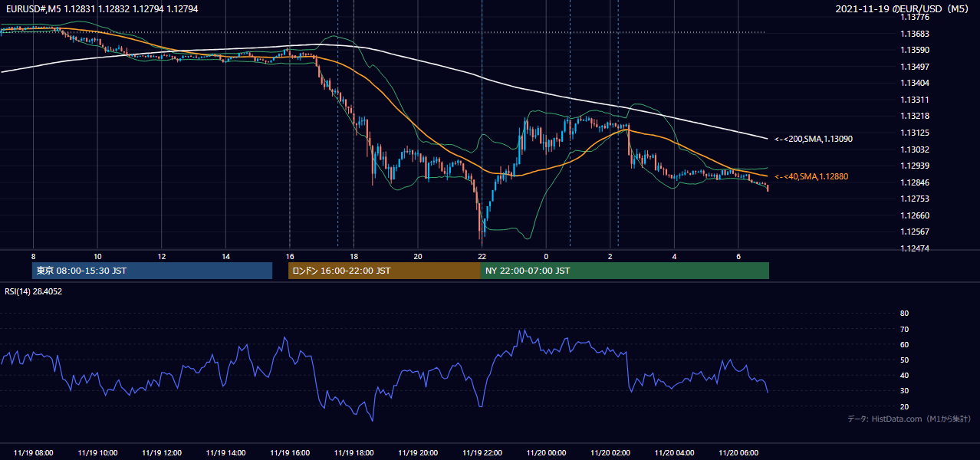Click the 11/19 18:00 date label
This screenshot has height=460, width=980.
(354, 453)
